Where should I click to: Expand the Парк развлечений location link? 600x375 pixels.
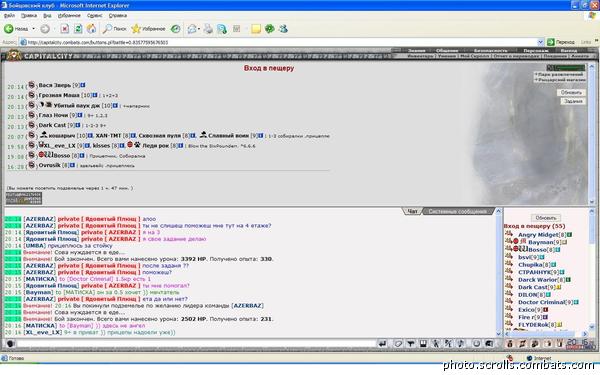pos(560,74)
